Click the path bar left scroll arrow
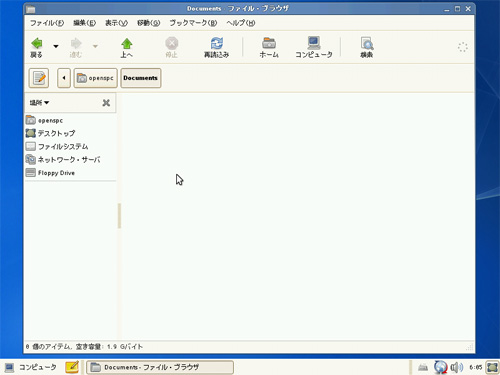This screenshot has width=500, height=375. coord(64,78)
